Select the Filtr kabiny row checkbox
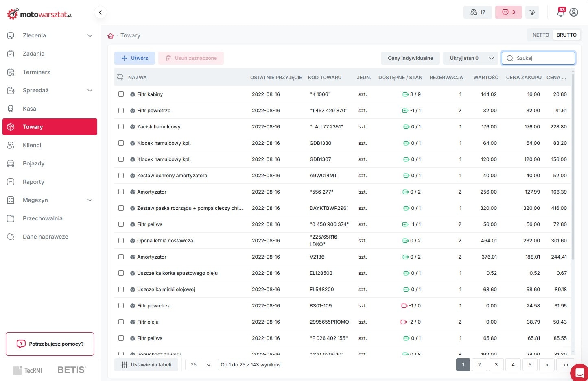This screenshot has height=381, width=588. (121, 94)
